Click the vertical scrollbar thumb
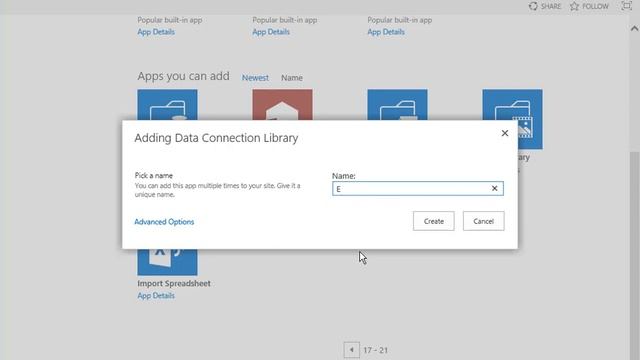Screen dimensions: 640x360 [x=634, y=256]
